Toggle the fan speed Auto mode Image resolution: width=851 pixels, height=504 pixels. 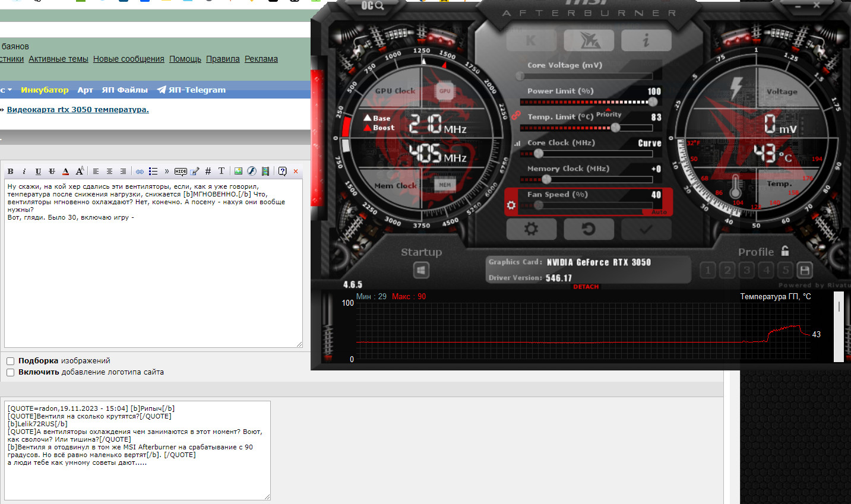click(x=659, y=212)
